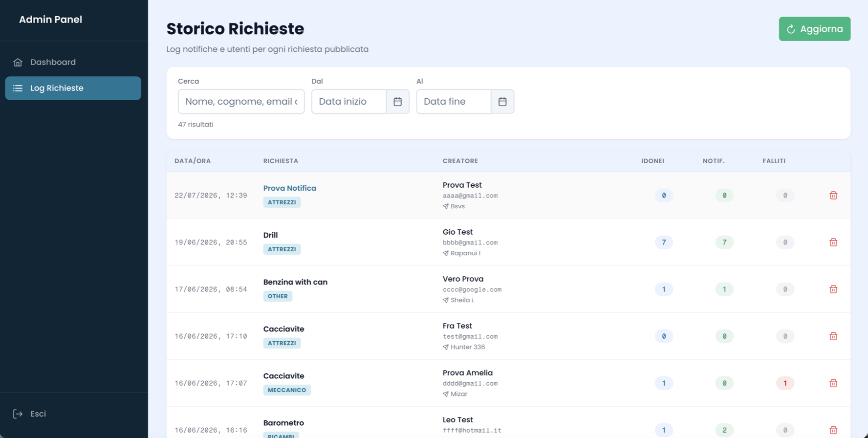Click the Data fine date field
This screenshot has width=868, height=438.
point(454,102)
